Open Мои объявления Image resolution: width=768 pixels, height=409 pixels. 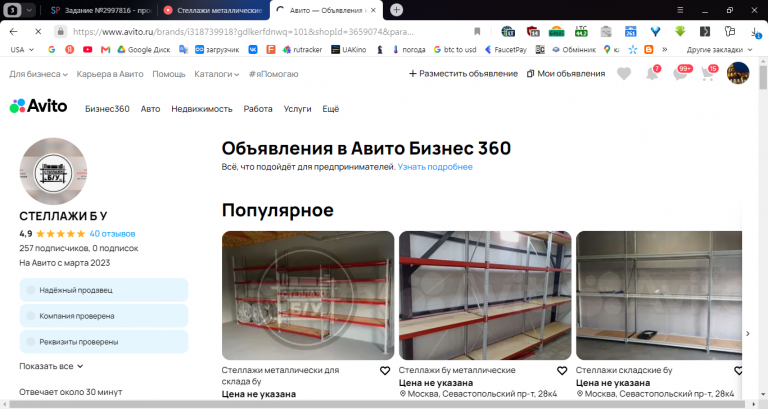[566, 73]
